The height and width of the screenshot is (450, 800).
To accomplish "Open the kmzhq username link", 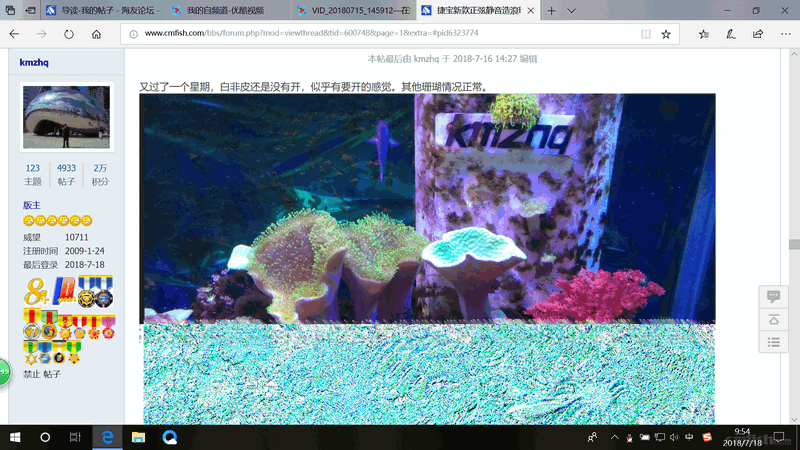I will (x=34, y=62).
